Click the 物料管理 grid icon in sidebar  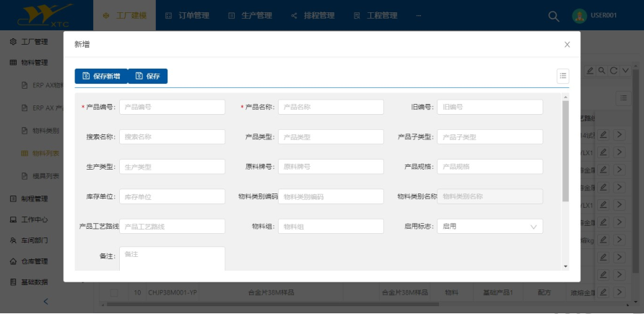pos(13,62)
